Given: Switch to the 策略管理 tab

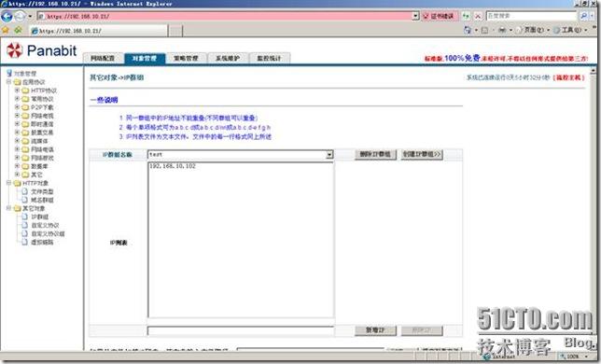Looking at the screenshot, I should click(x=186, y=58).
